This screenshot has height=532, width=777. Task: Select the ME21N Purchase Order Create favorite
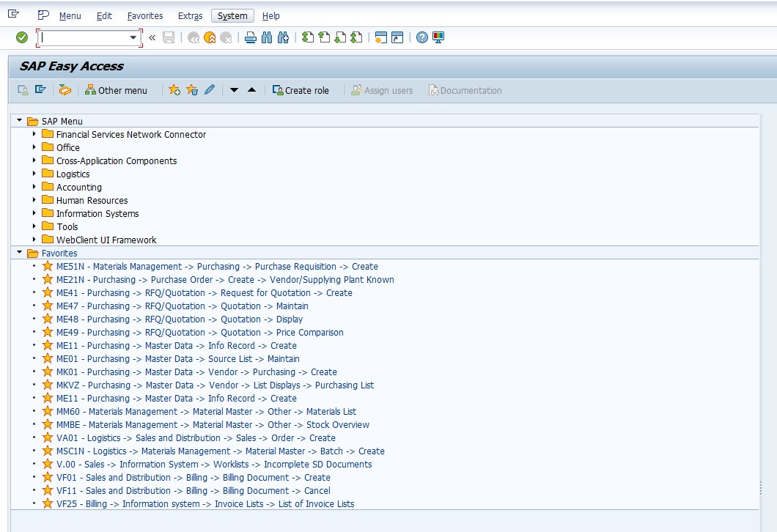tap(225, 280)
